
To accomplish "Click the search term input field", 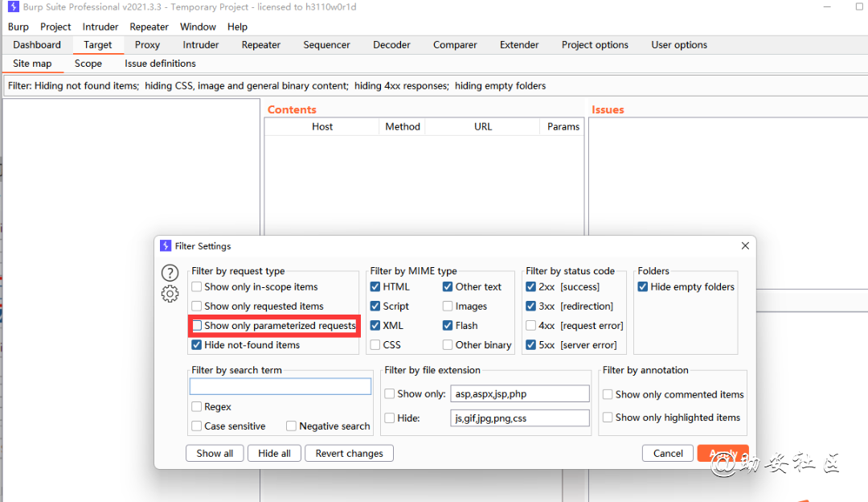I will (x=280, y=386).
